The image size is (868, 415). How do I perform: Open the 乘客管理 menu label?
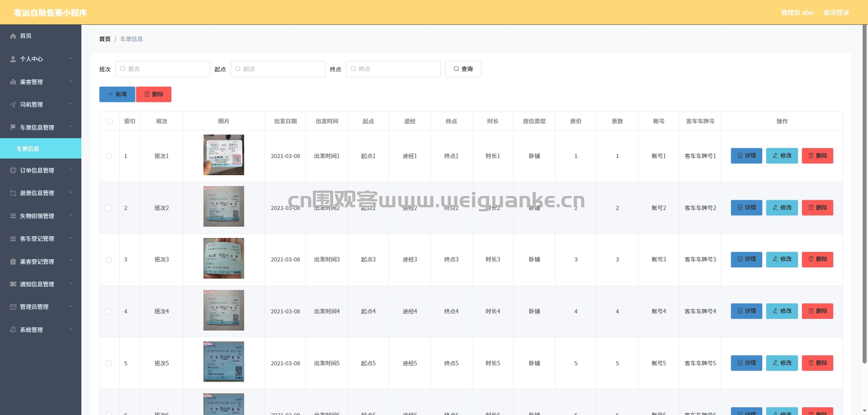coord(31,82)
